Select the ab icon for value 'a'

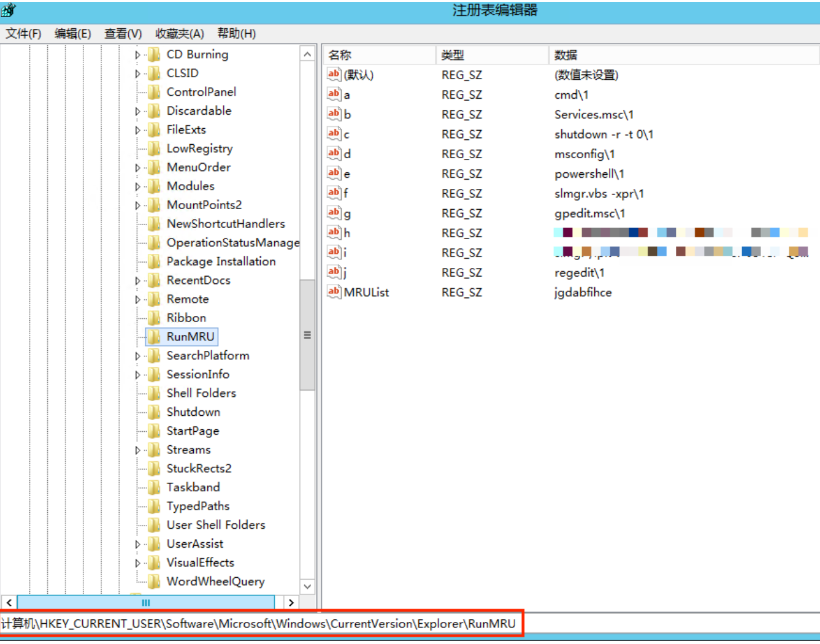334,94
